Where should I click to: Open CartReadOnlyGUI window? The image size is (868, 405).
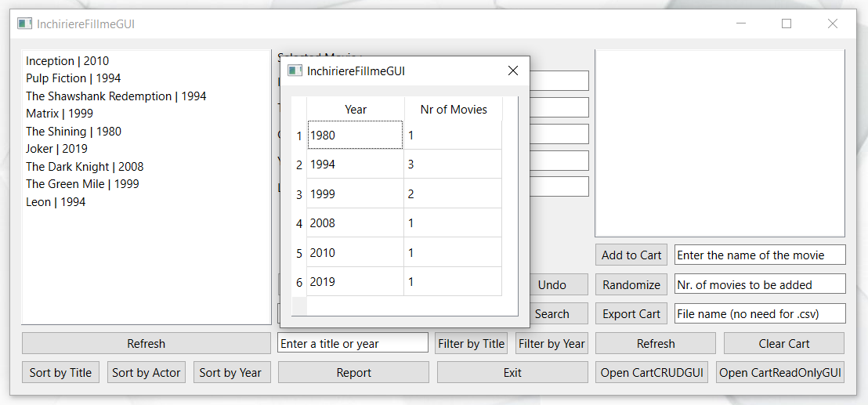coord(780,372)
